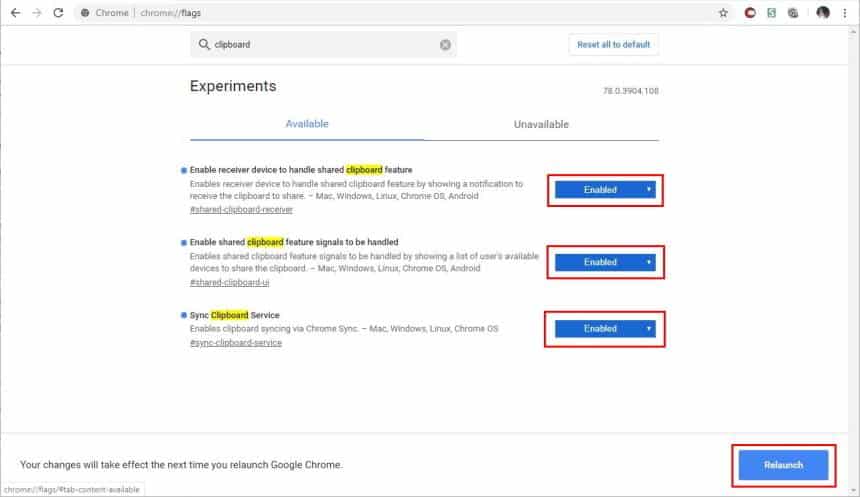Open the Enabled dropdown for shared clipboard receiver

coord(605,190)
